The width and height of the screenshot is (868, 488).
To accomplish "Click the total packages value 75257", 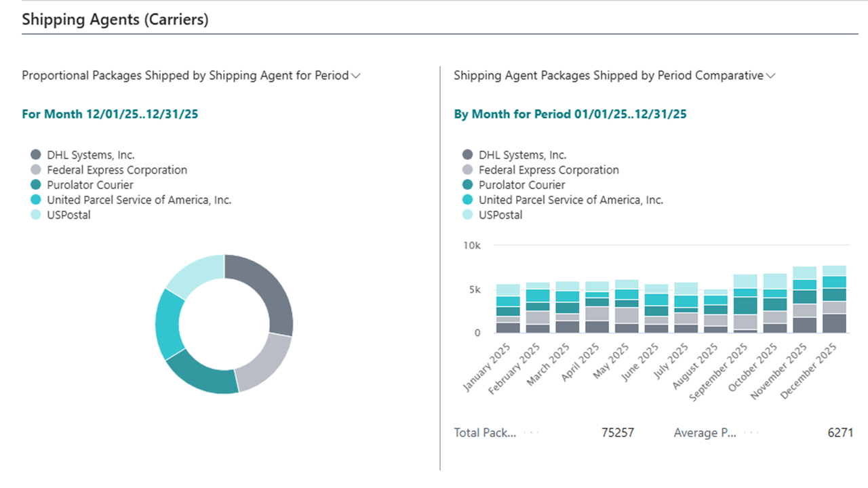I will click(x=618, y=432).
